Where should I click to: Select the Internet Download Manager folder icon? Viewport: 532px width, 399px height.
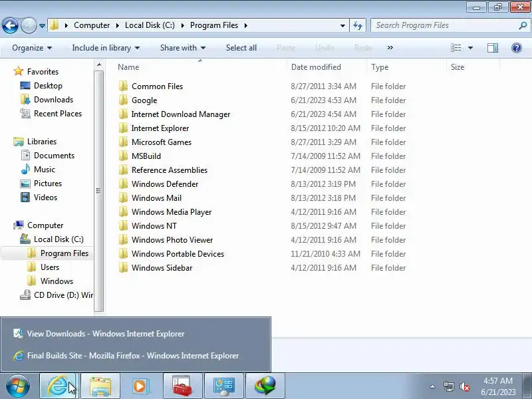point(123,114)
